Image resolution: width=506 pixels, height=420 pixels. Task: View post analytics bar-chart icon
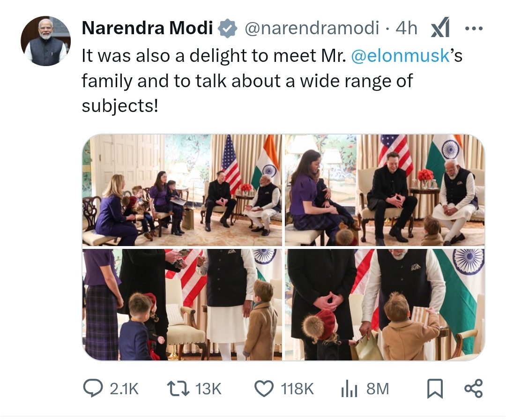pos(349,389)
